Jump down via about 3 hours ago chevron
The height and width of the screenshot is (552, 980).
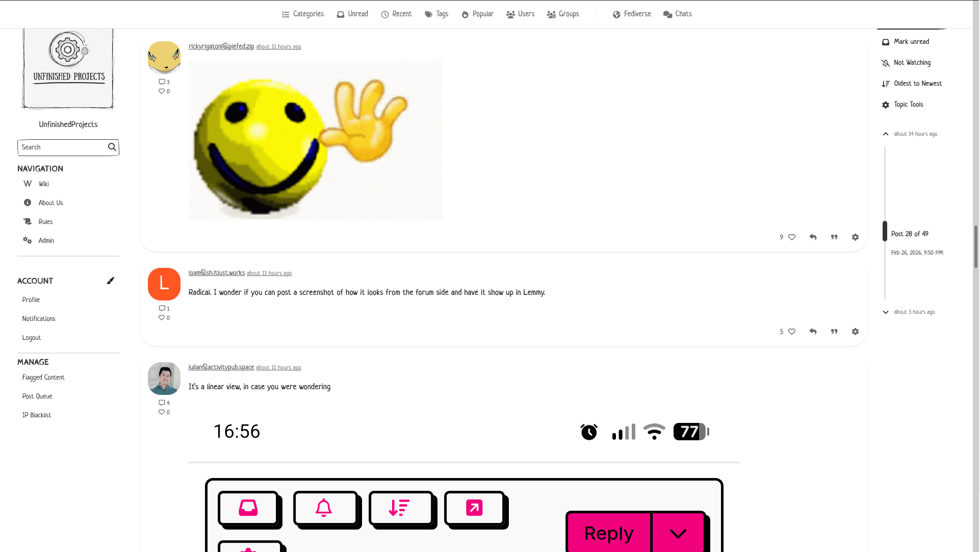pyautogui.click(x=886, y=312)
